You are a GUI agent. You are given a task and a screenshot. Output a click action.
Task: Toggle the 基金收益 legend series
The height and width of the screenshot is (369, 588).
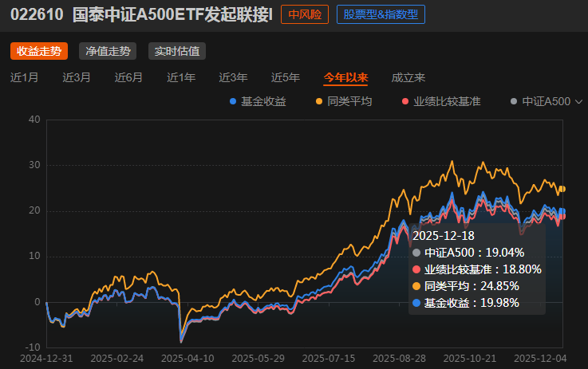[x=258, y=101]
